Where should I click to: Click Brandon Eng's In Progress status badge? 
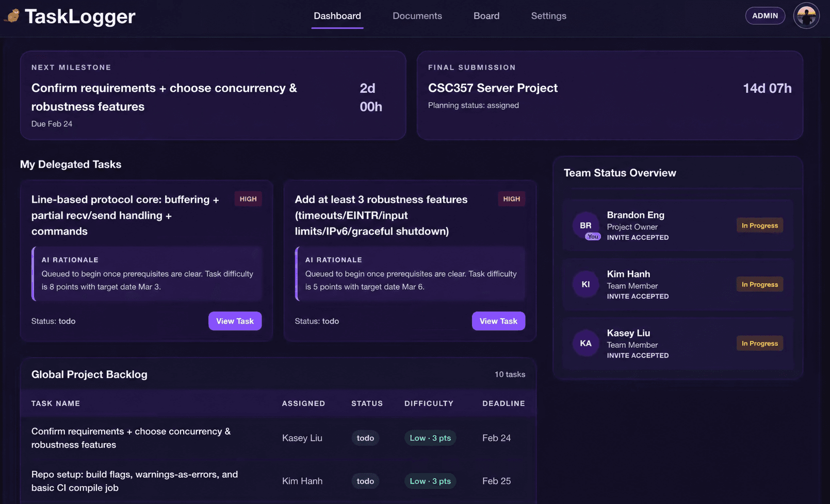[x=760, y=225]
